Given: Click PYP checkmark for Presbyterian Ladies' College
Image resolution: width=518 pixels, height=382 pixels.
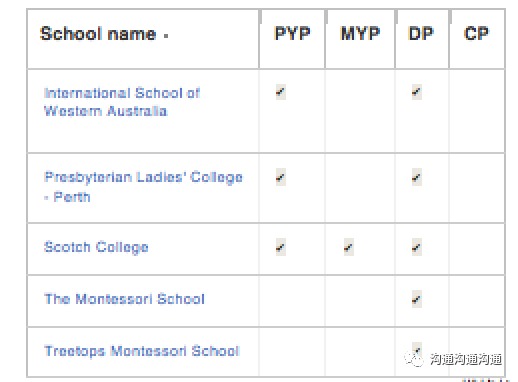Looking at the screenshot, I should coord(281,177).
